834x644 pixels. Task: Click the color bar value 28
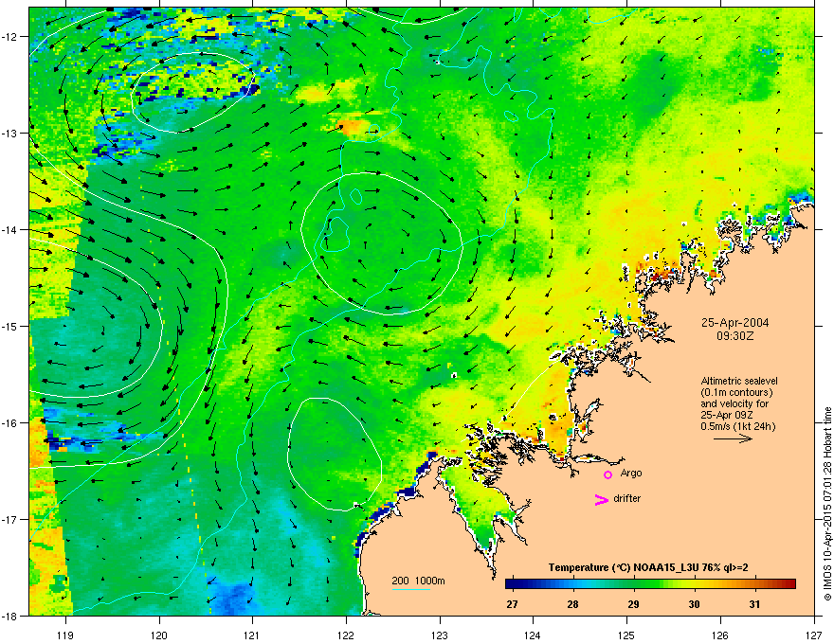pos(572,604)
